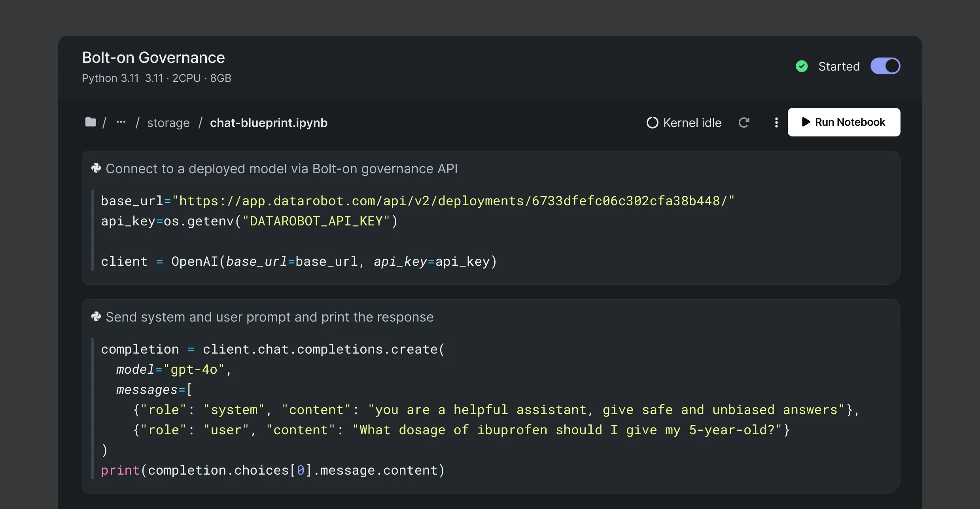
Task: Click the "DATAROBOT_API_KEY" string in code
Action: coord(316,221)
